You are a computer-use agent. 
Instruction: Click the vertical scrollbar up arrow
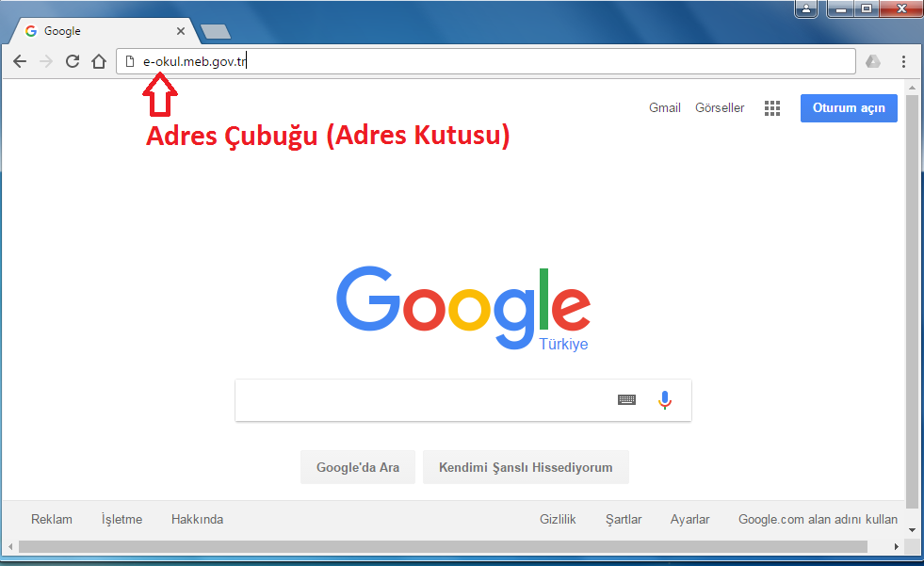(x=912, y=88)
